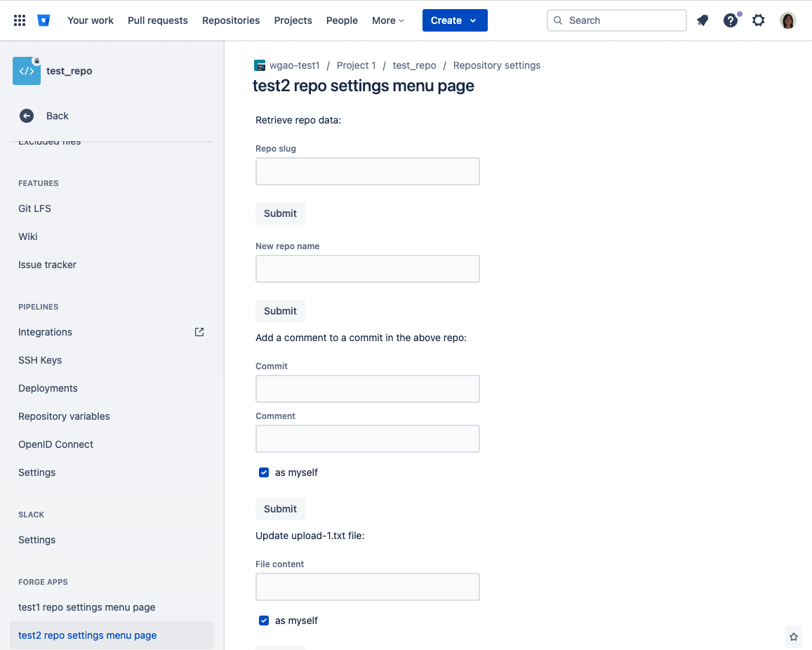The width and height of the screenshot is (812, 650).
Task: Open the help question mark icon
Action: [x=730, y=20]
